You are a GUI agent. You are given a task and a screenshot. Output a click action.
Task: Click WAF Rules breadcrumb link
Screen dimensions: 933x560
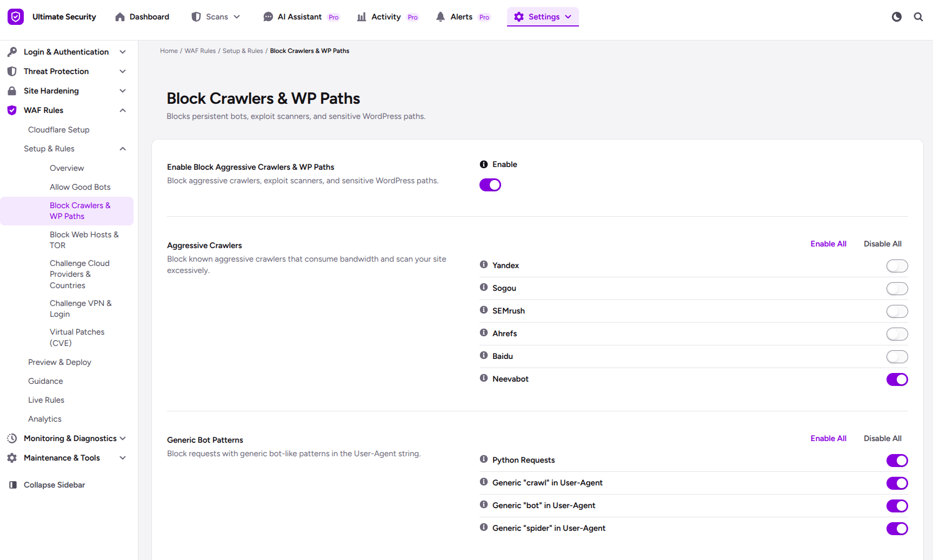(x=200, y=51)
